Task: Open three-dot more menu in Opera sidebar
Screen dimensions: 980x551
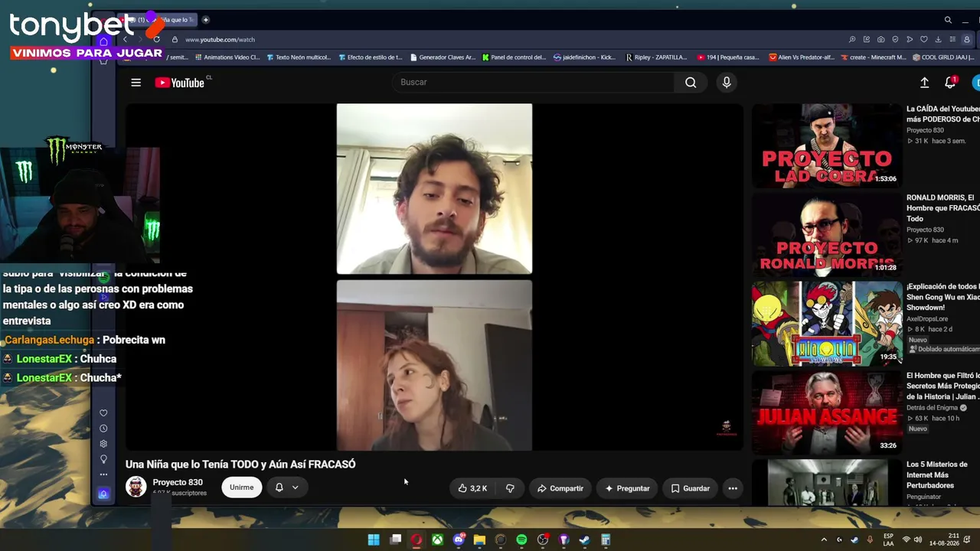Action: [x=103, y=474]
